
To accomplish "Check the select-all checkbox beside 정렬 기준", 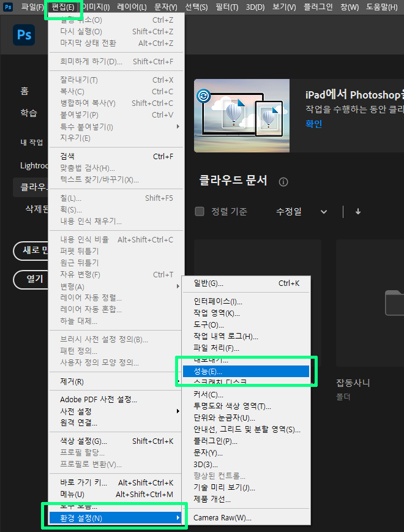I will tap(200, 212).
